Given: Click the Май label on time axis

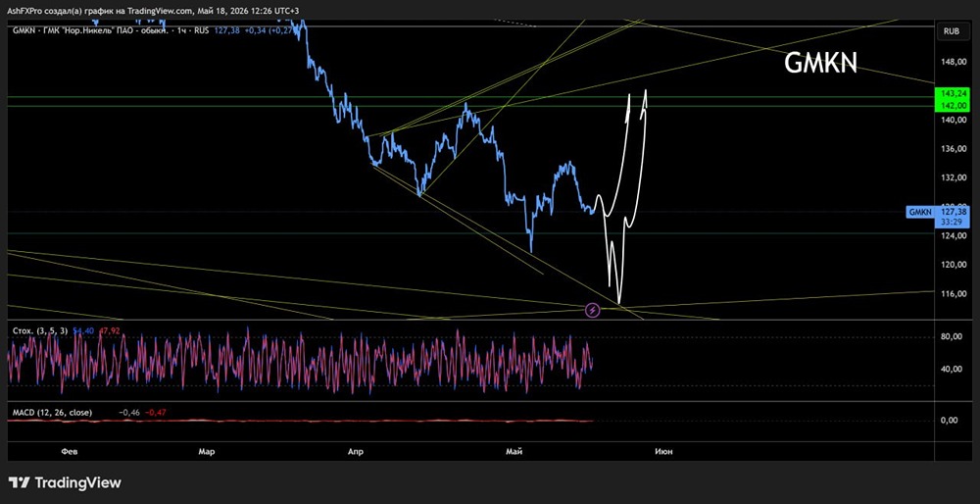Looking at the screenshot, I should (x=514, y=451).
